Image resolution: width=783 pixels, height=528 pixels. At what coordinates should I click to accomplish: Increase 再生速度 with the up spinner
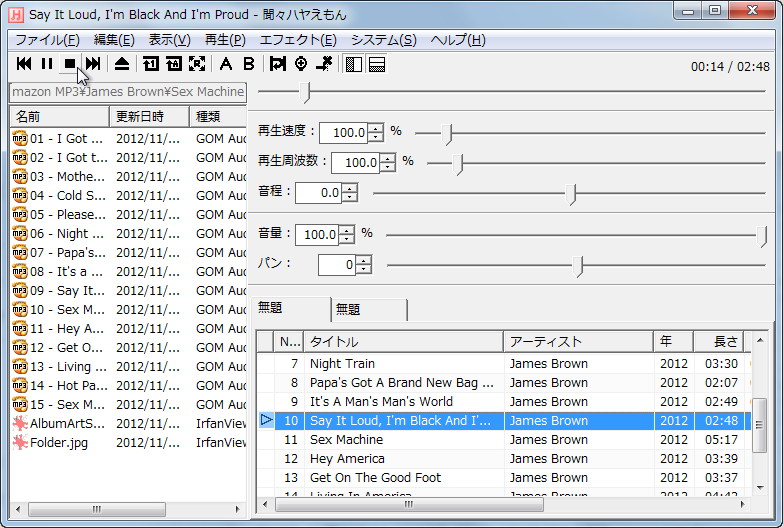(376, 128)
